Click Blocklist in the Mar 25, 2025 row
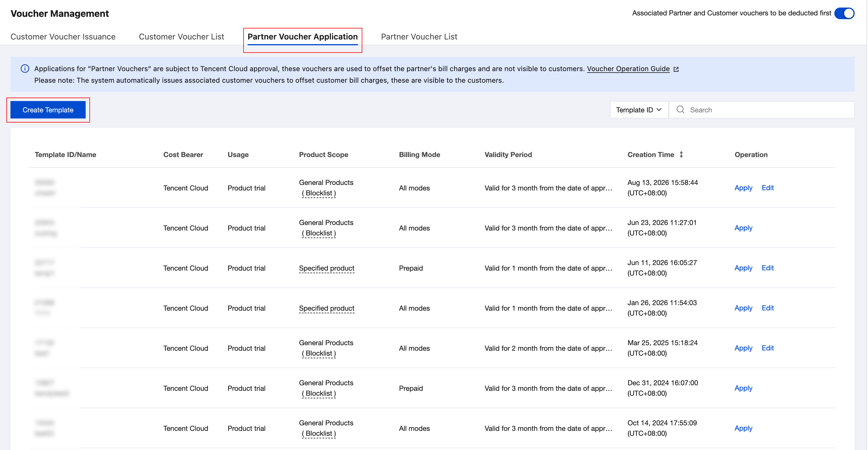This screenshot has height=450, width=868. pyautogui.click(x=319, y=353)
